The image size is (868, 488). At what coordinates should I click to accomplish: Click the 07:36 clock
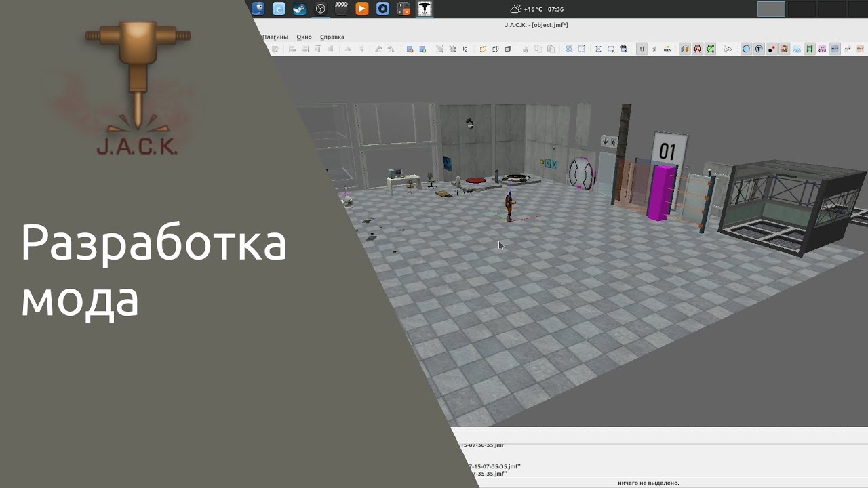point(555,9)
